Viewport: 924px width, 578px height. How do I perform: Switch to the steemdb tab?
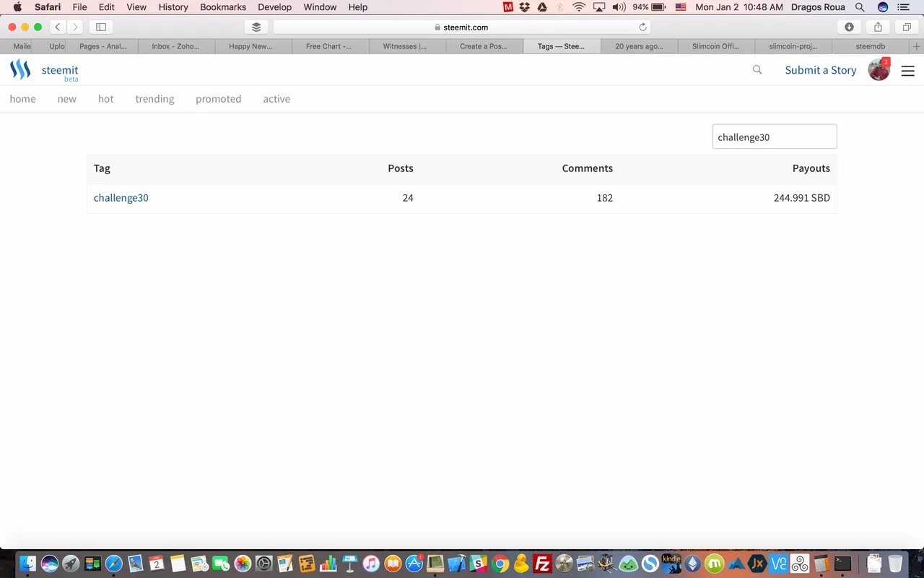(871, 46)
